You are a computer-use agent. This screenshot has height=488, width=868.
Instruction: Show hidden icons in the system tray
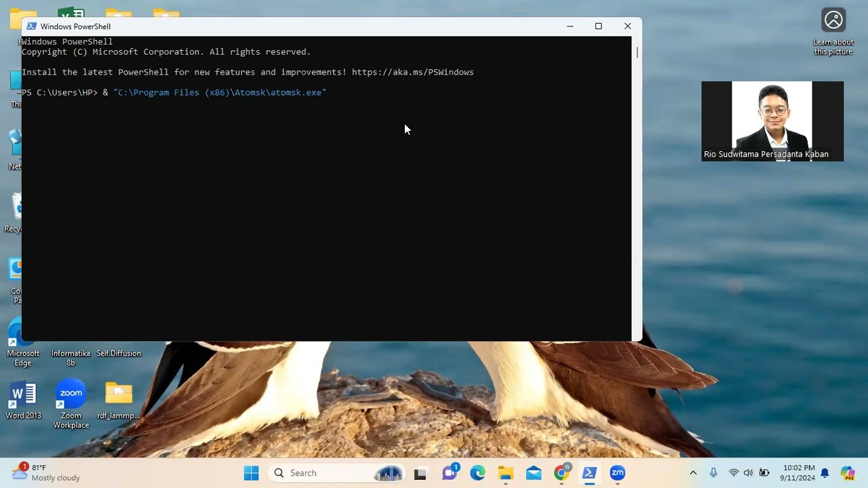[693, 473]
